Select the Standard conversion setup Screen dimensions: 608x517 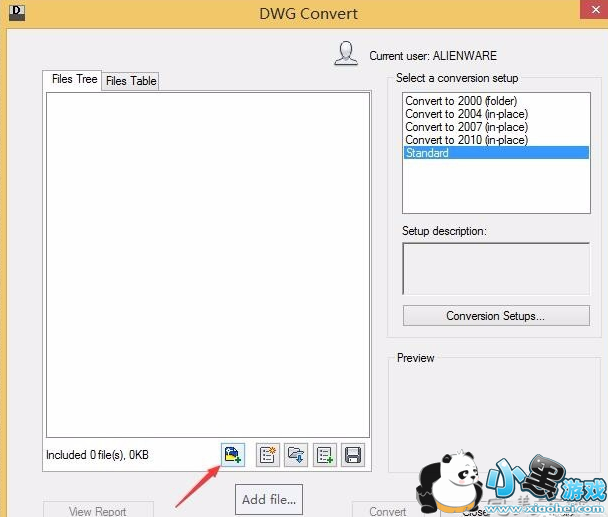pyautogui.click(x=496, y=153)
